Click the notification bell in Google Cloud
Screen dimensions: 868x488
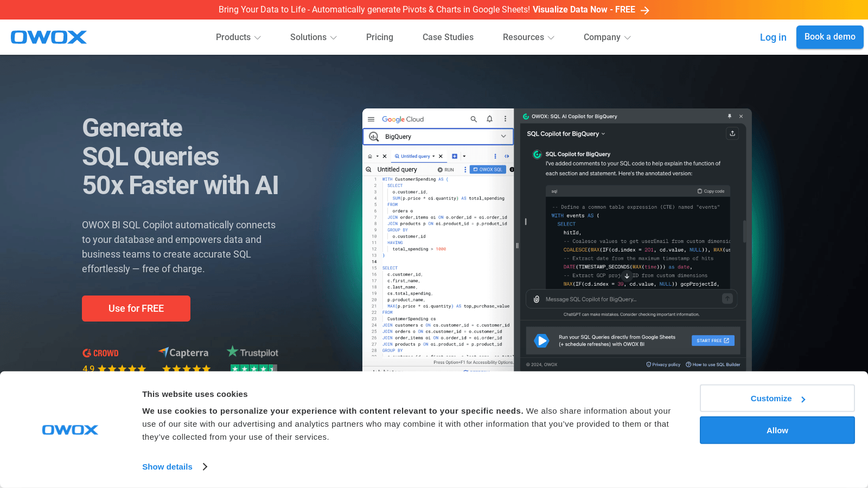(489, 119)
